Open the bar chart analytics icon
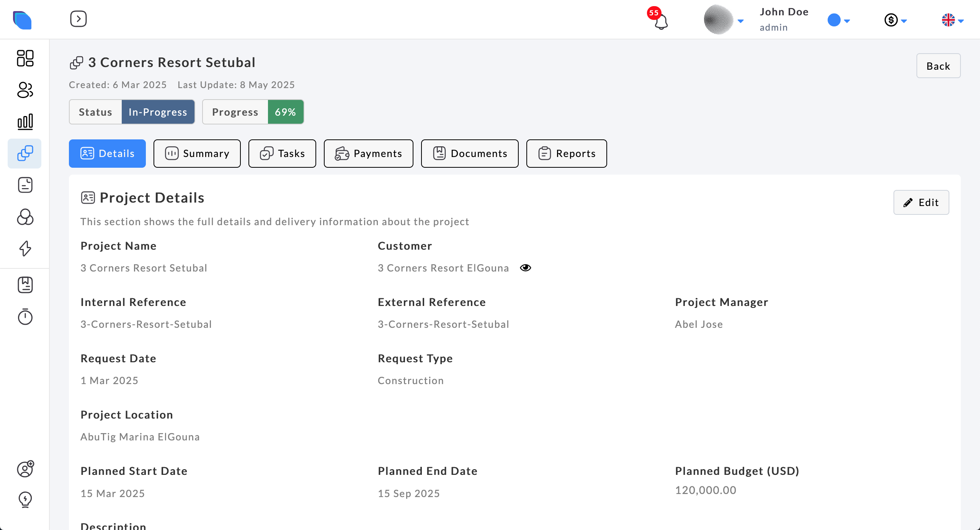This screenshot has width=980, height=530. click(x=25, y=122)
